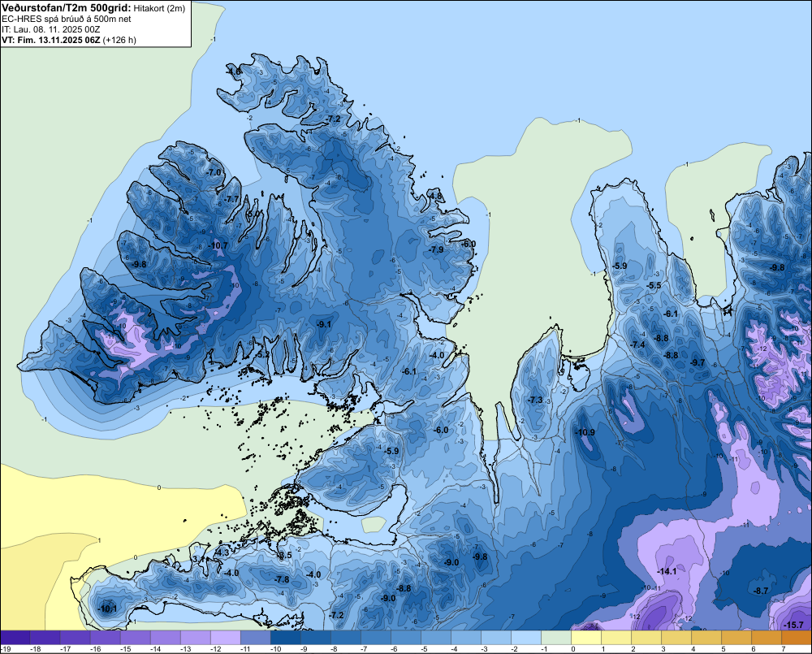Click the legend tick label '-19'
Viewport: 812px width, 654px height.
tap(6, 649)
